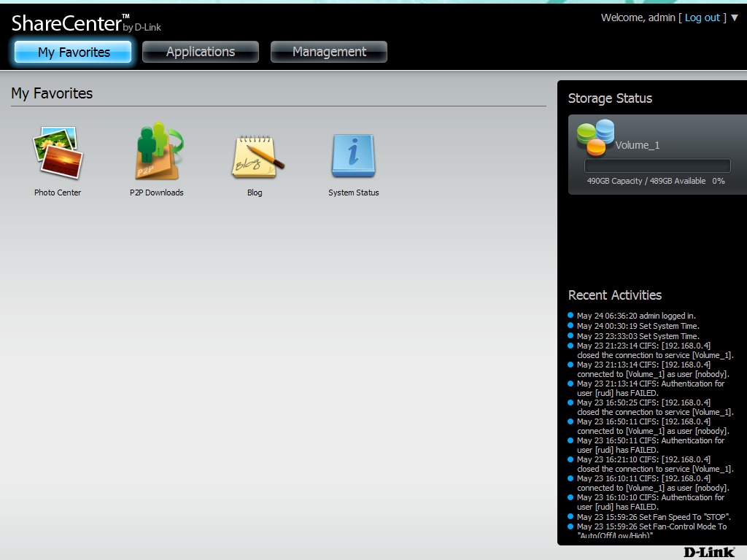This screenshot has width=747, height=560.
Task: Open the Management tab
Action: (x=329, y=52)
